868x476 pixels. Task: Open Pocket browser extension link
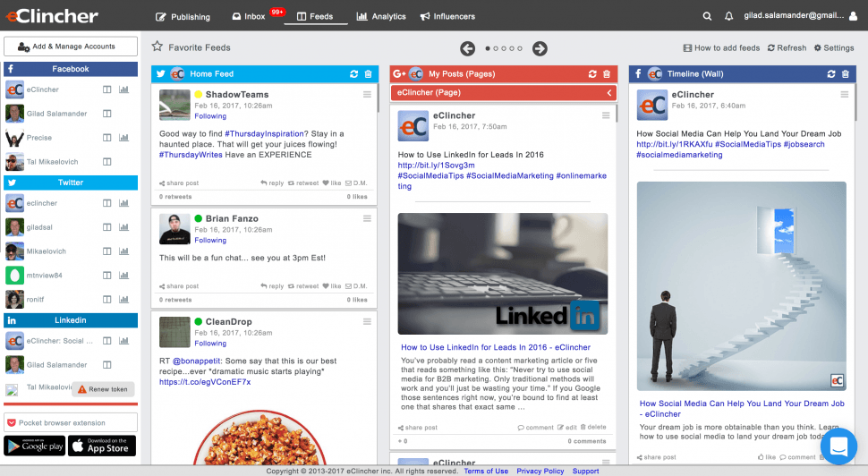click(x=71, y=423)
